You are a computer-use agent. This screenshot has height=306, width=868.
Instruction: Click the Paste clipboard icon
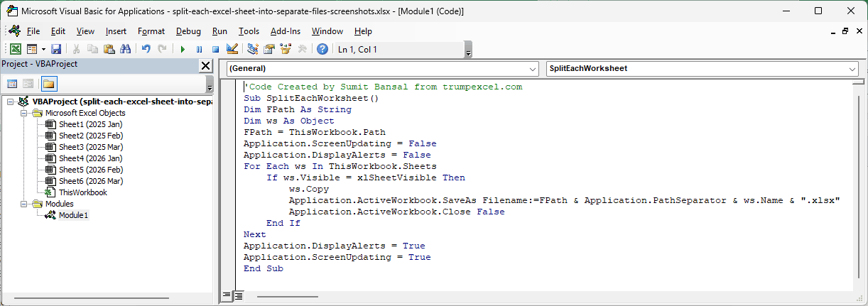click(x=109, y=49)
